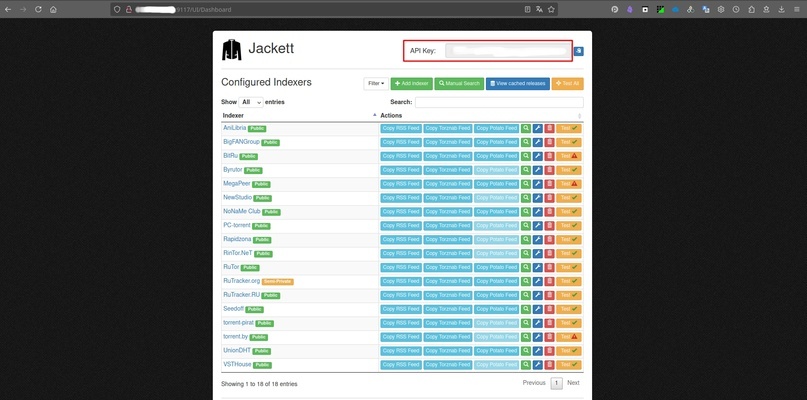Search the AniLibria indexer via magnifier icon

point(525,128)
